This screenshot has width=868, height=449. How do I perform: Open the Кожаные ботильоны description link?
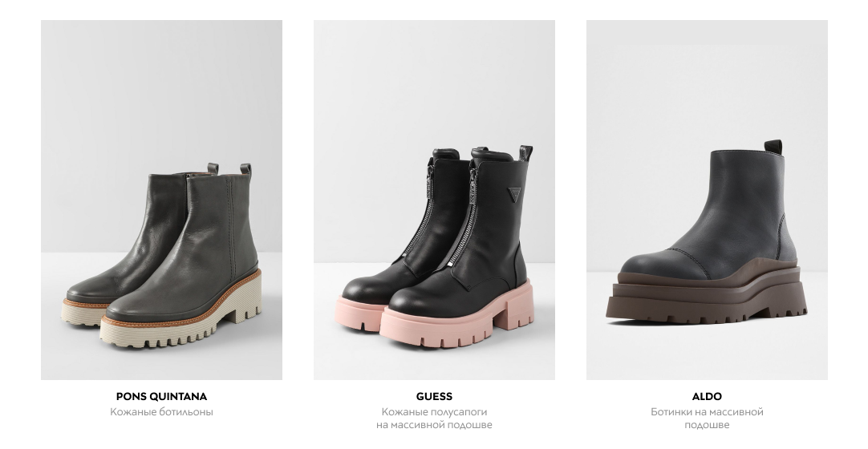click(161, 412)
